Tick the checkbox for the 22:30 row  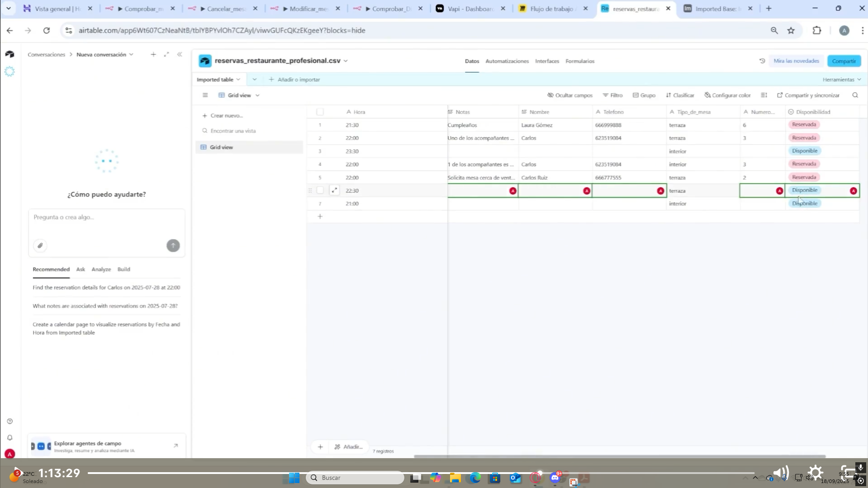point(320,190)
